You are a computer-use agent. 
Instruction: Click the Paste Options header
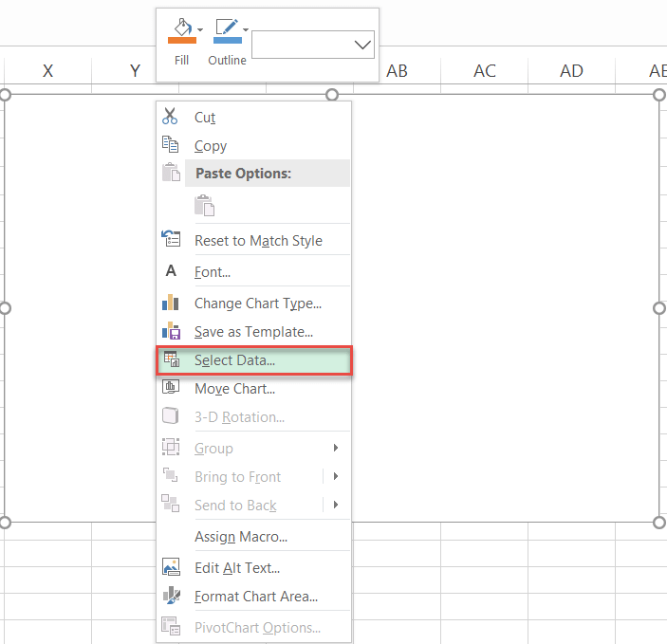pyautogui.click(x=268, y=174)
